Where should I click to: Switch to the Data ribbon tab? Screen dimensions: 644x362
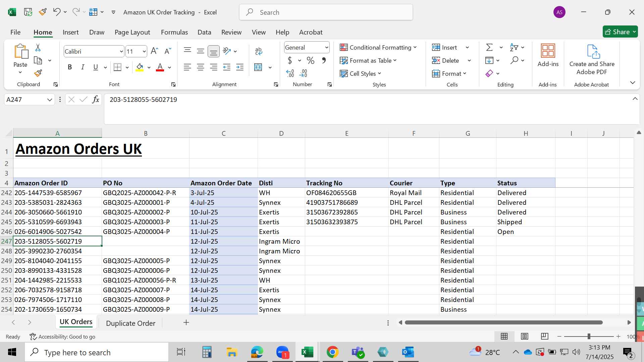(x=204, y=32)
